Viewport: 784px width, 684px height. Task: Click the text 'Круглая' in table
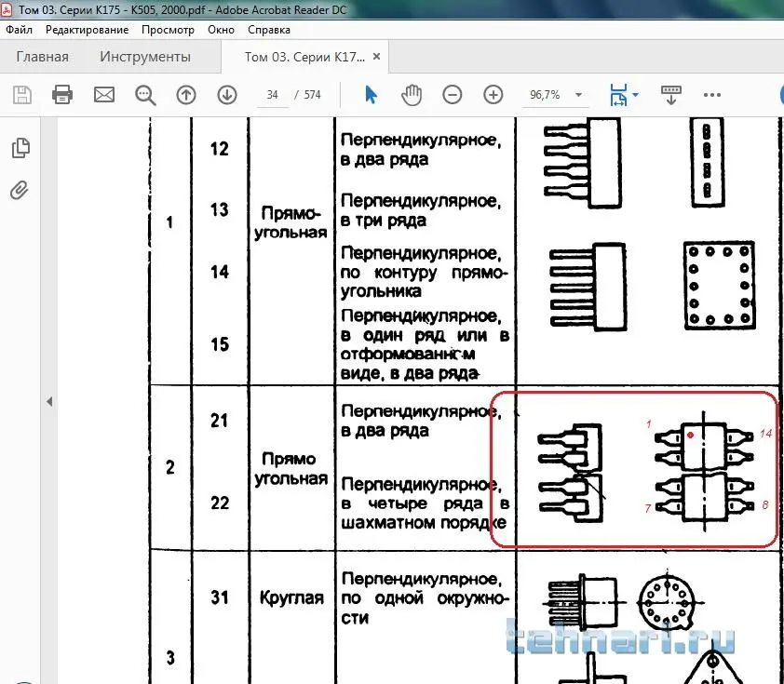coord(291,597)
